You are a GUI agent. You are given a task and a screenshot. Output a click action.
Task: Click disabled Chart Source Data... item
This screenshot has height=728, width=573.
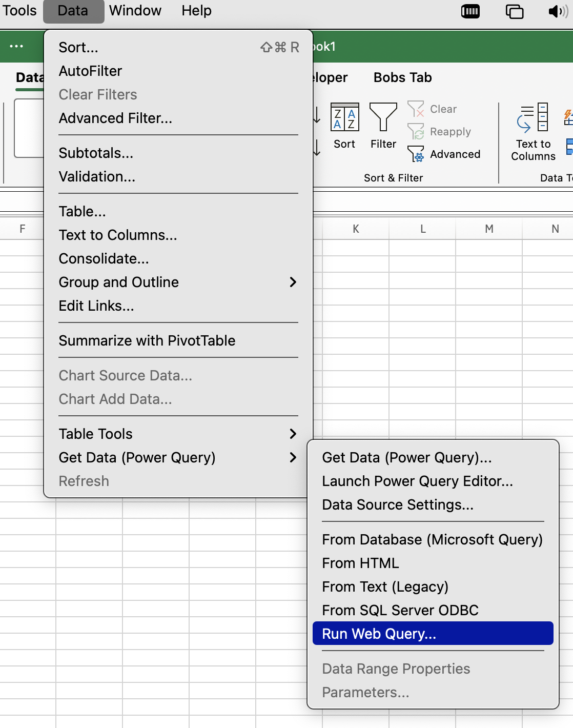pos(178,375)
